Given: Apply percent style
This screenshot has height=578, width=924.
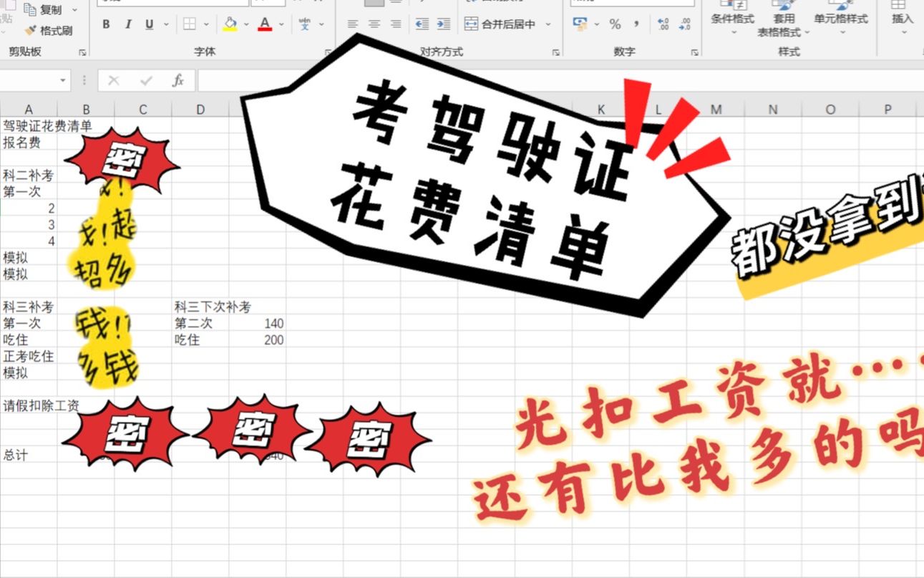Looking at the screenshot, I should (x=615, y=24).
